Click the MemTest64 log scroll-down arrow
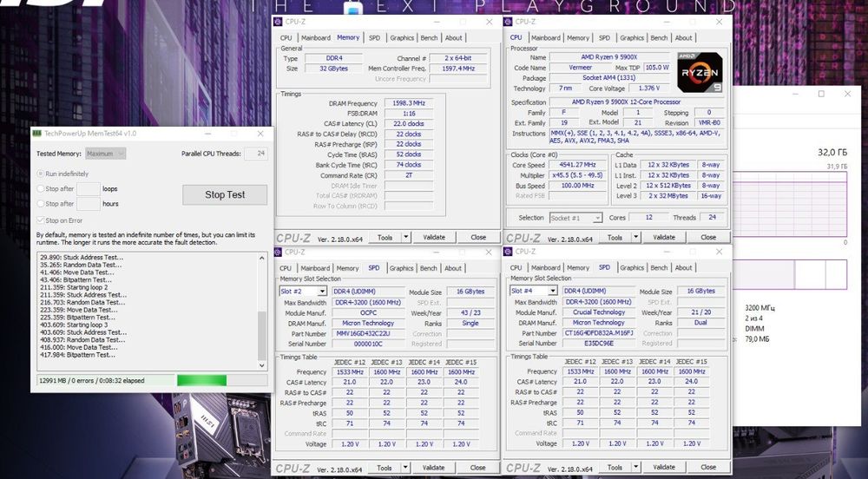The height and width of the screenshot is (479, 868). pos(262,365)
